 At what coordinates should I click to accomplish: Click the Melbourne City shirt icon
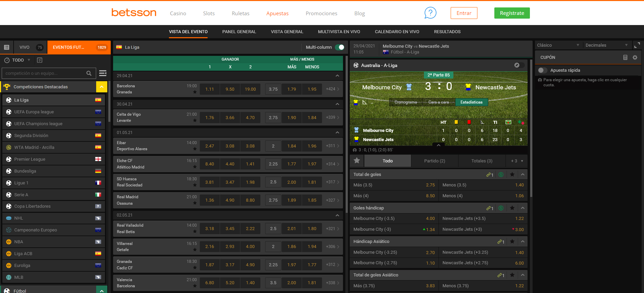point(409,87)
